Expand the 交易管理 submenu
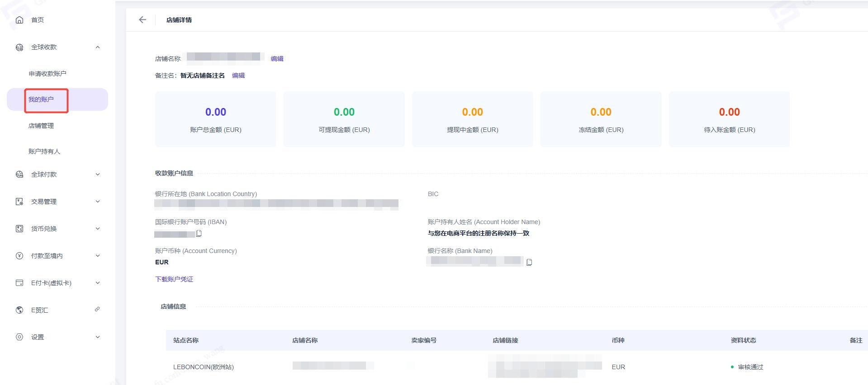The image size is (868, 385). tap(98, 202)
